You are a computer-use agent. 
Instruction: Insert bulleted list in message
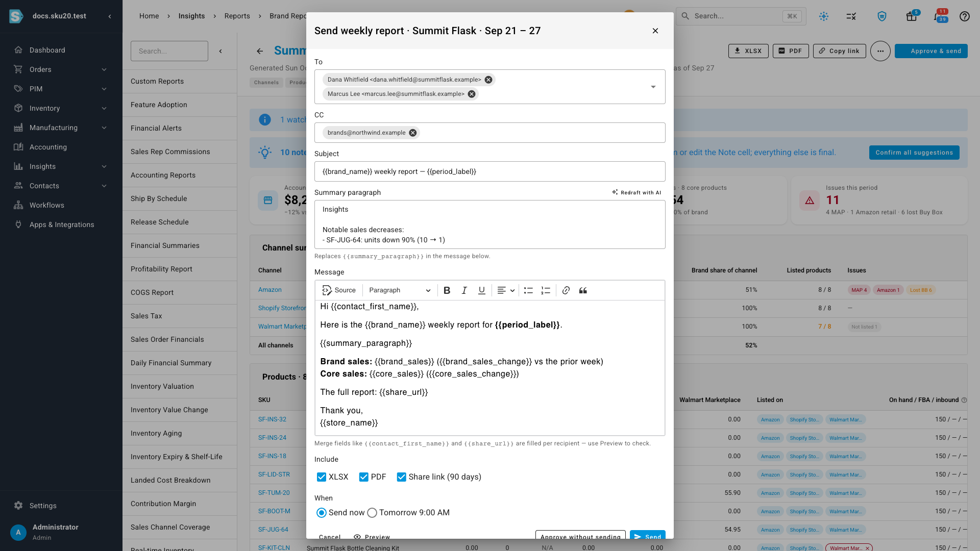(528, 290)
